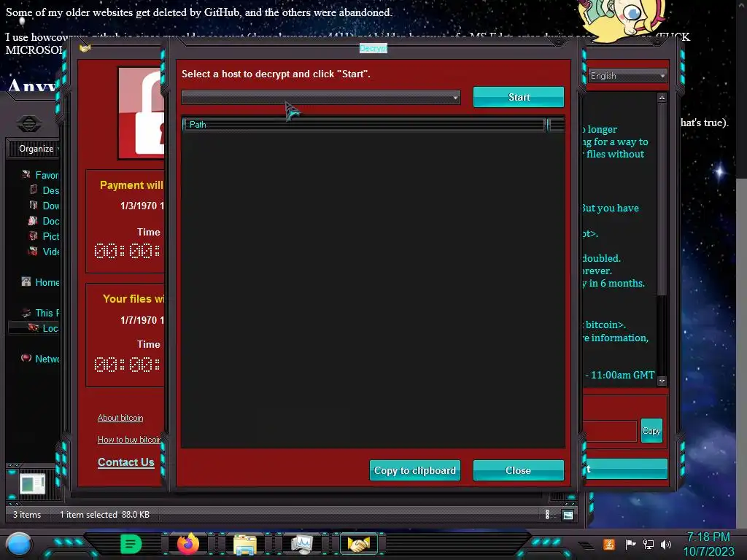747x560 pixels.
Task: Open Firefox from the taskbar
Action: coord(188,544)
